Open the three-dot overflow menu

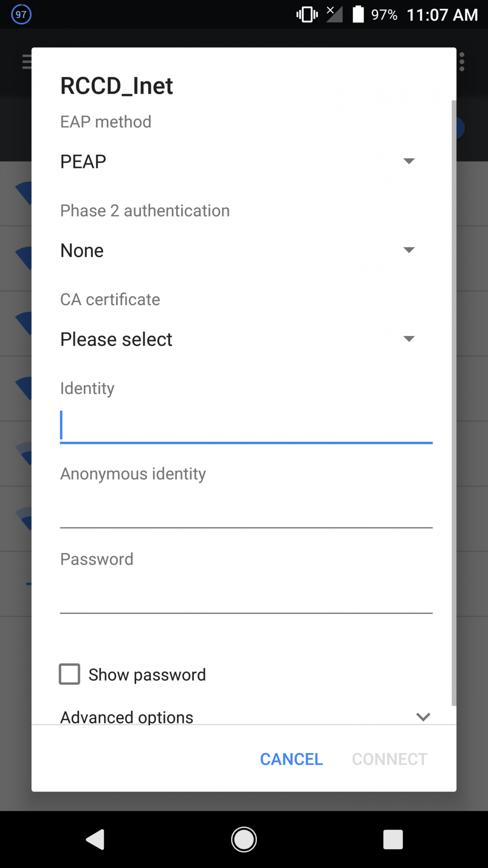(x=462, y=62)
